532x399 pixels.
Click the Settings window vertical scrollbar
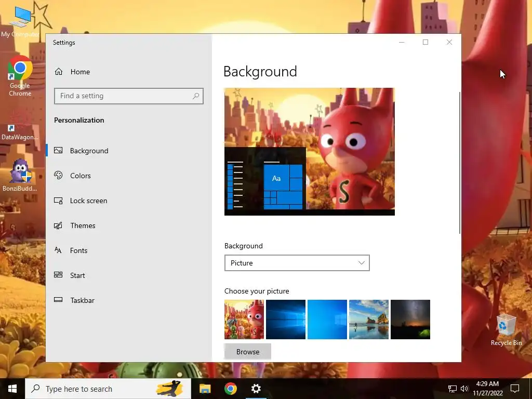(459, 163)
